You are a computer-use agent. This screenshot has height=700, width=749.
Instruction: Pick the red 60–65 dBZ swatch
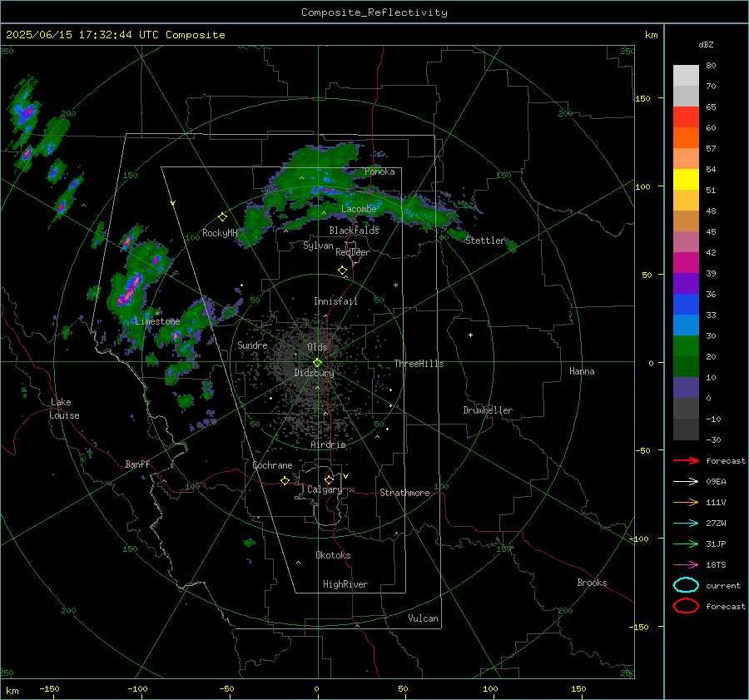686,117
